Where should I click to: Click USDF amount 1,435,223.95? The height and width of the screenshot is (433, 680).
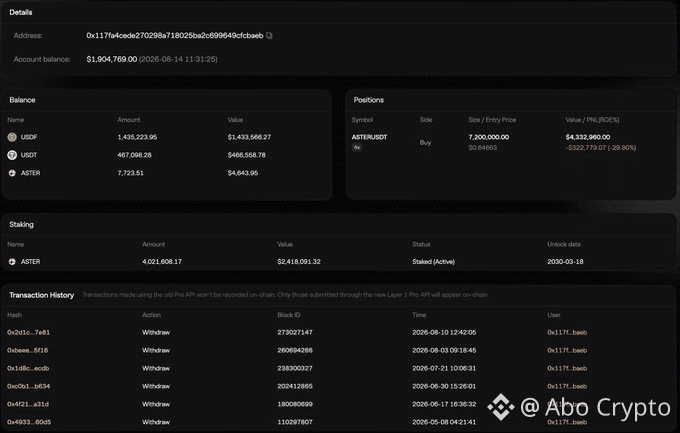[137, 137]
